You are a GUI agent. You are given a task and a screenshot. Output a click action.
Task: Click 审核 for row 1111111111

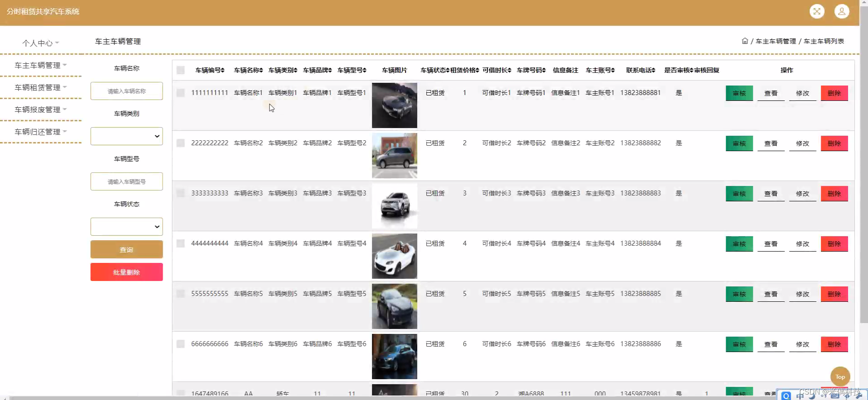click(739, 93)
